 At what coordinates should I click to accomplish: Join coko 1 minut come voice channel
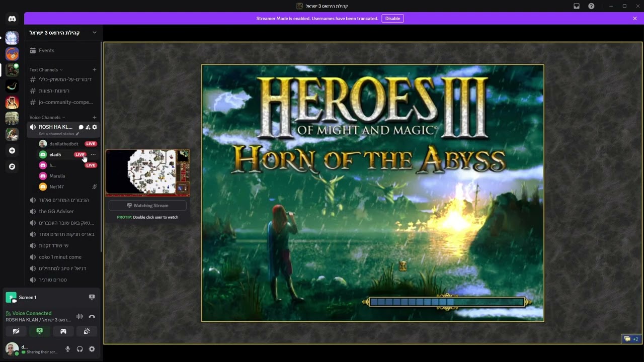pos(63,257)
